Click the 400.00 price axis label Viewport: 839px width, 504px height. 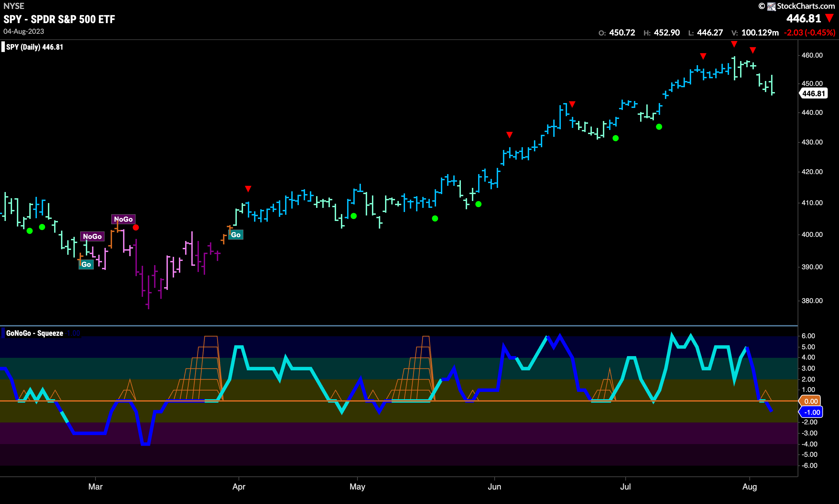812,235
